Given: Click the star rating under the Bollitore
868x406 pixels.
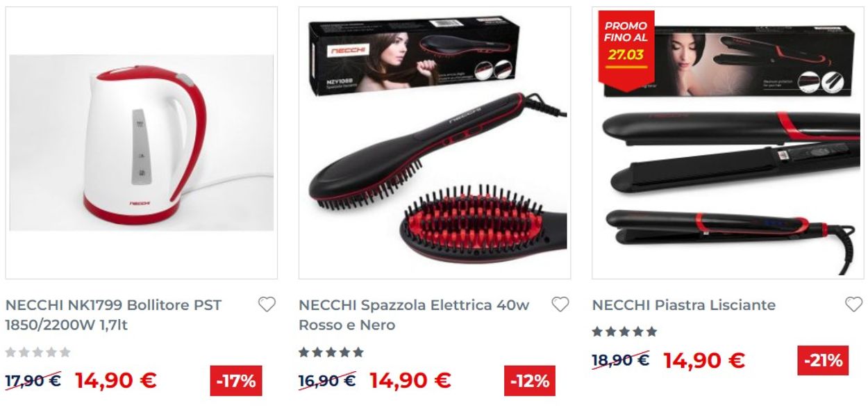Looking at the screenshot, I should pos(38,352).
